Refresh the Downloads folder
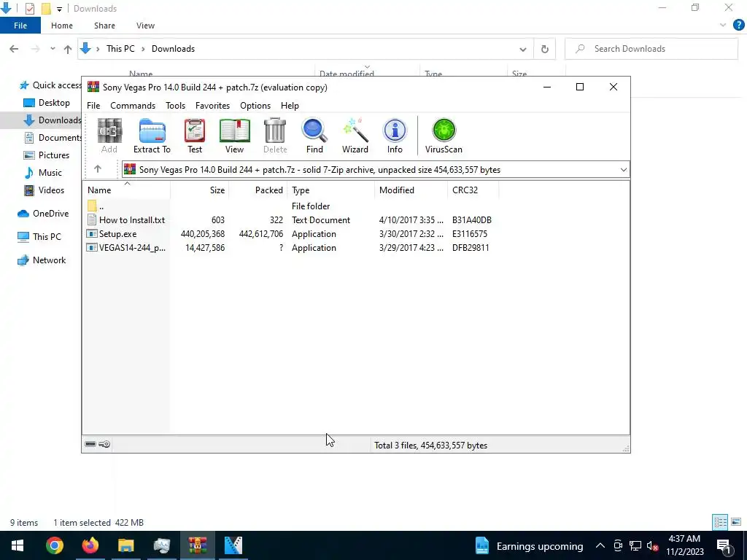The width and height of the screenshot is (747, 560). 544,49
